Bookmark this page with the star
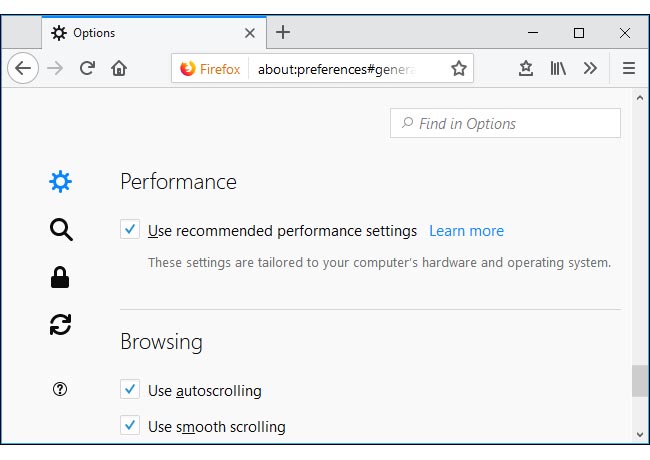The height and width of the screenshot is (460, 650). point(459,68)
